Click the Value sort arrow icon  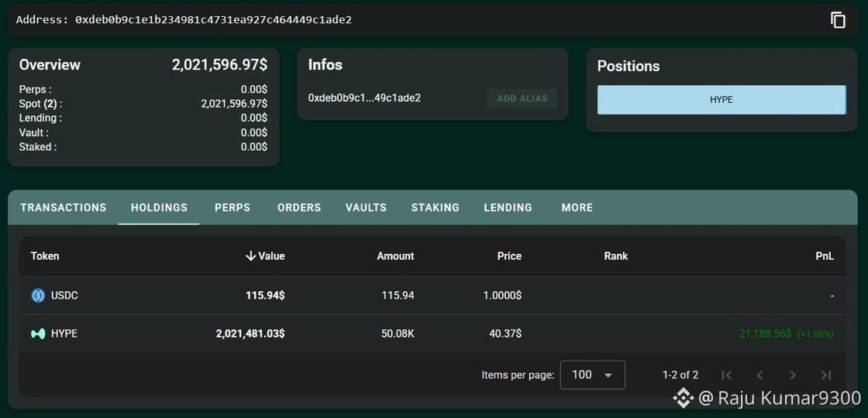click(251, 256)
